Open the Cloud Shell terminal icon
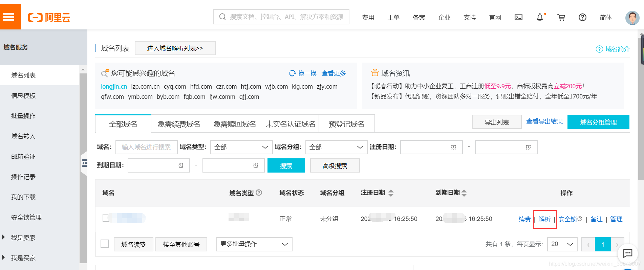 pyautogui.click(x=518, y=17)
